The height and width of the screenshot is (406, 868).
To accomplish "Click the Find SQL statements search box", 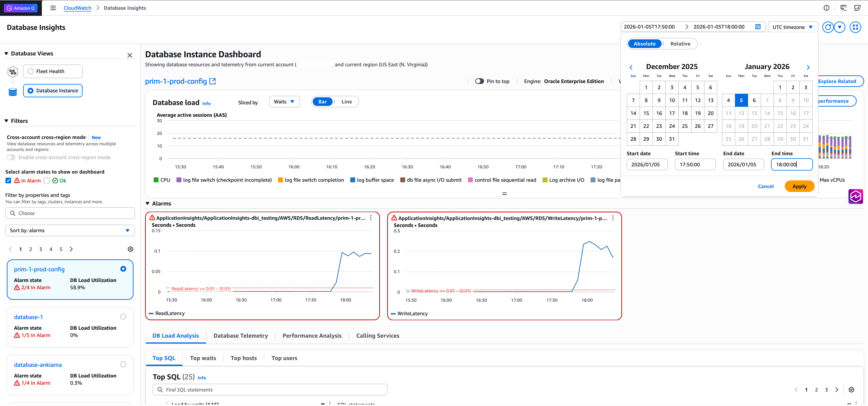I will (x=270, y=389).
